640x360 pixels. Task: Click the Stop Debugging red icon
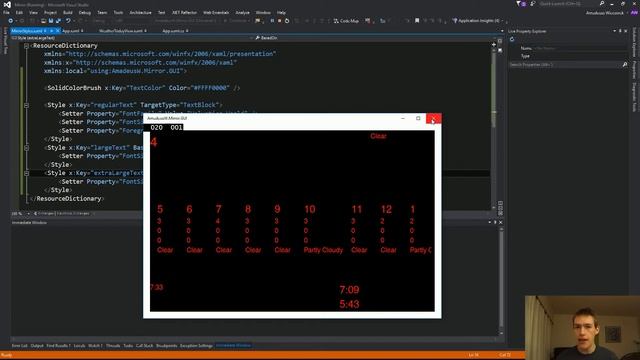pyautogui.click(x=280, y=21)
